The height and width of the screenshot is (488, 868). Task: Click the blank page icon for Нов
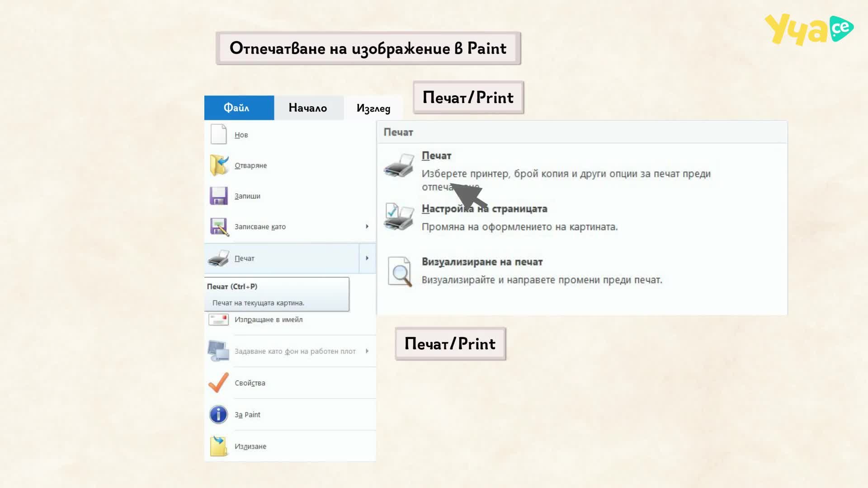[x=218, y=134]
